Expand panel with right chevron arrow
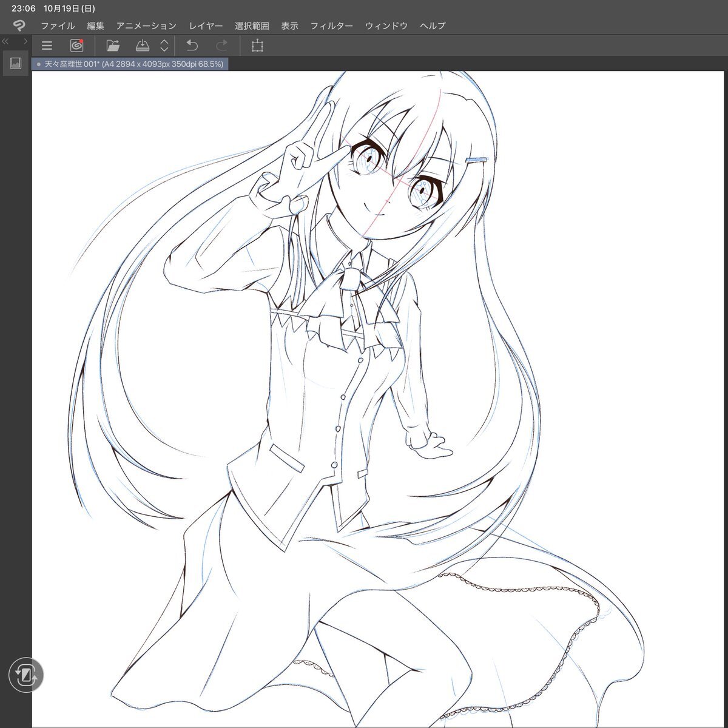Screen dimensions: 728x728 tap(25, 41)
